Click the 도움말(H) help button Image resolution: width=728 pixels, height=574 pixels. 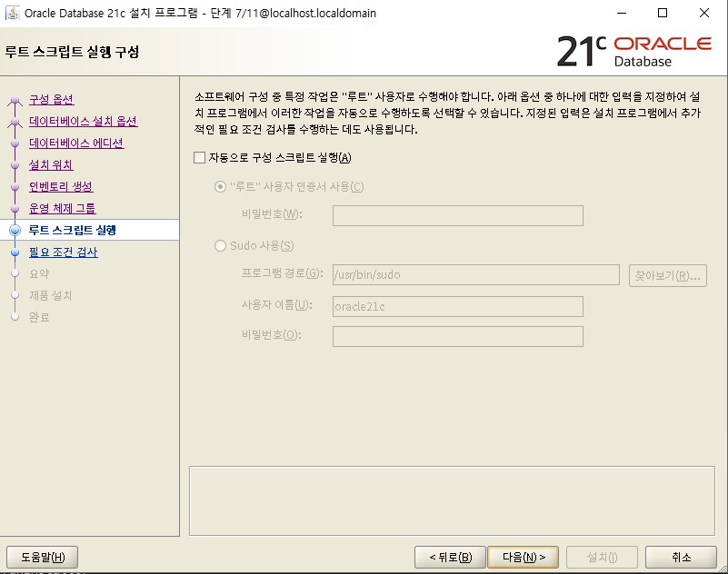click(x=42, y=557)
